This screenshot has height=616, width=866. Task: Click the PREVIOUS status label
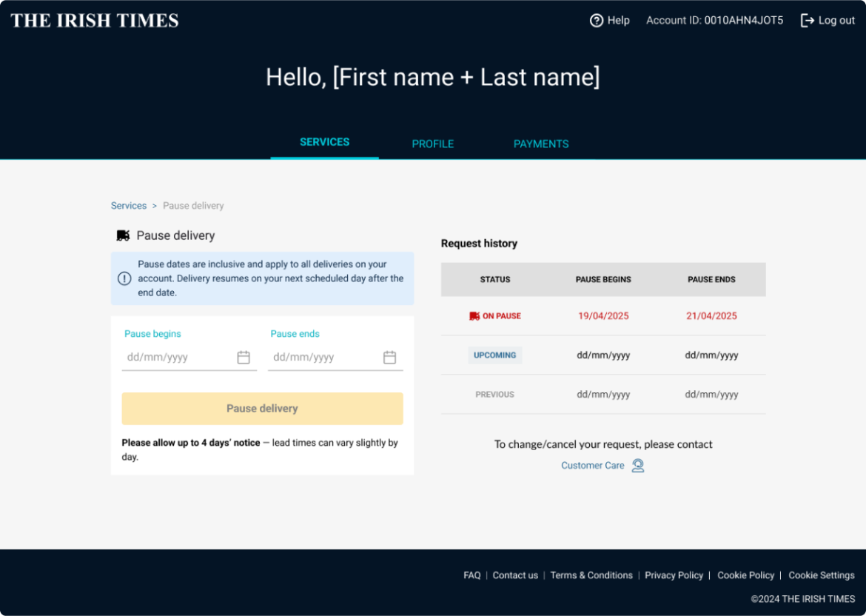pyautogui.click(x=495, y=395)
